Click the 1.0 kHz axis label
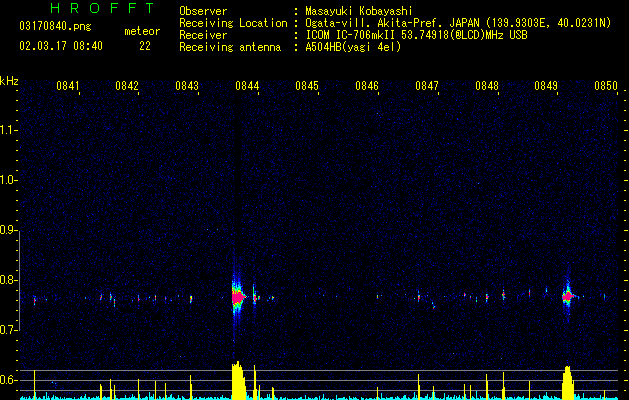The image size is (629, 400). [x=8, y=180]
